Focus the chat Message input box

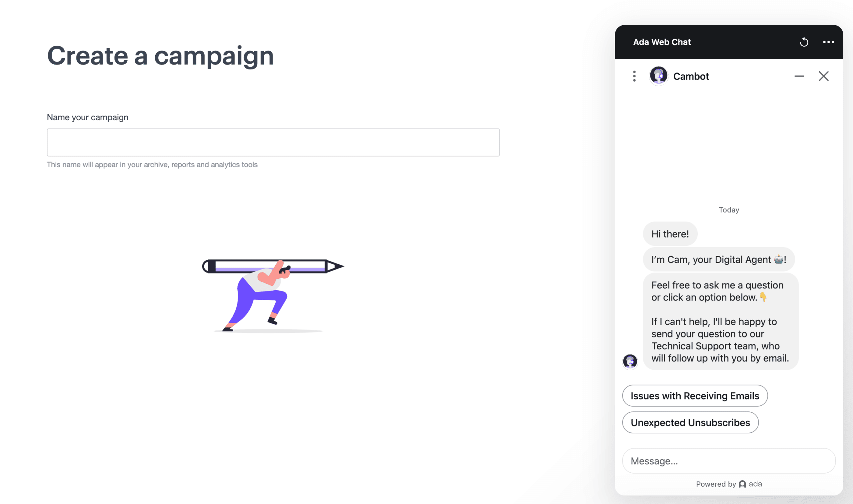click(x=729, y=461)
